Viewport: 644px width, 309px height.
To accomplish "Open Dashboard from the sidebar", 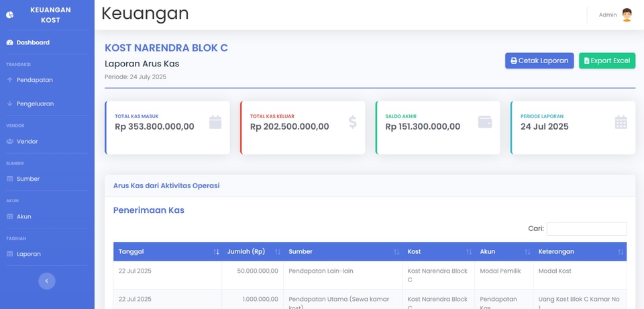I will pos(32,42).
